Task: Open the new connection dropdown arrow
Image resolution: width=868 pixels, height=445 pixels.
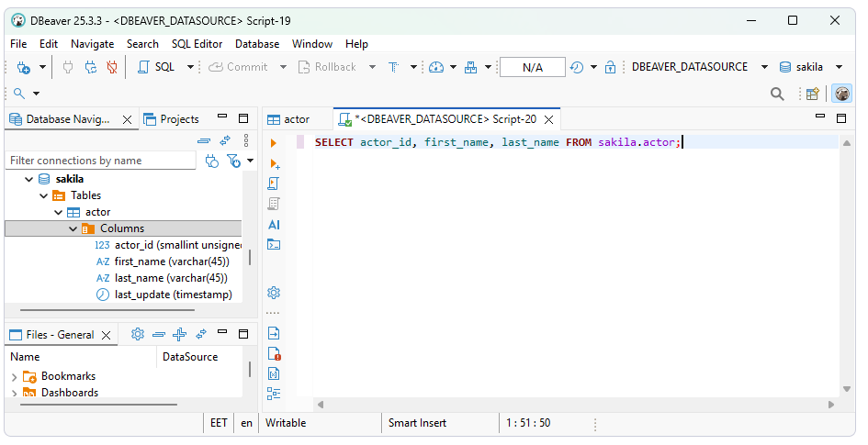Action: (x=42, y=68)
